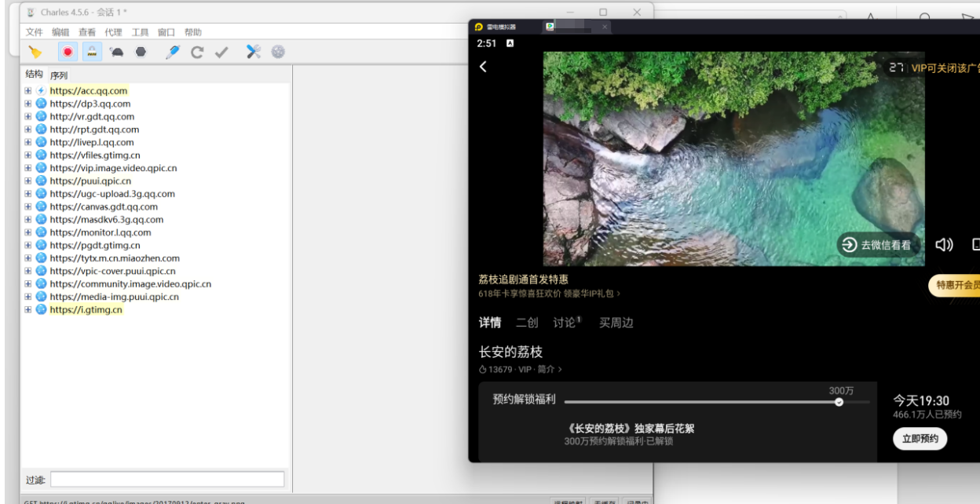The image size is (980, 504).
Task: Open the 简介 link under 长安的荔枝
Action: tap(550, 369)
